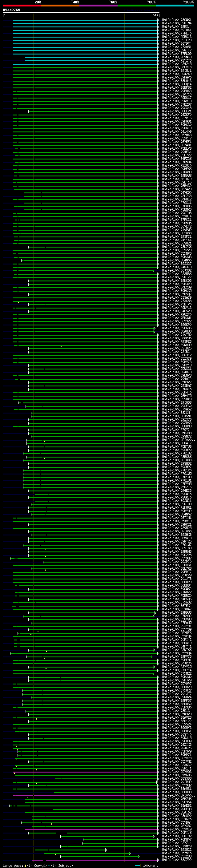
Task: Click the orange ~40% identity scale segment
Action: pos(60,6)
